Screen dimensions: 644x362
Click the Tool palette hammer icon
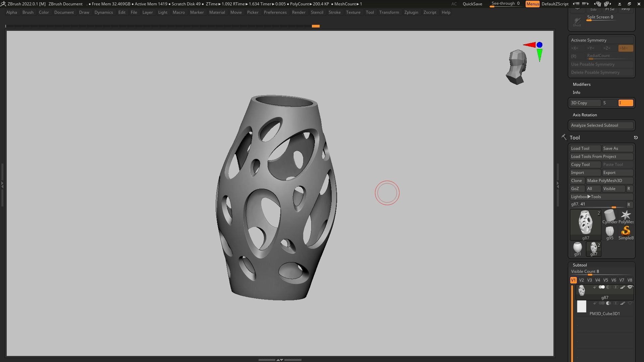pyautogui.click(x=564, y=137)
